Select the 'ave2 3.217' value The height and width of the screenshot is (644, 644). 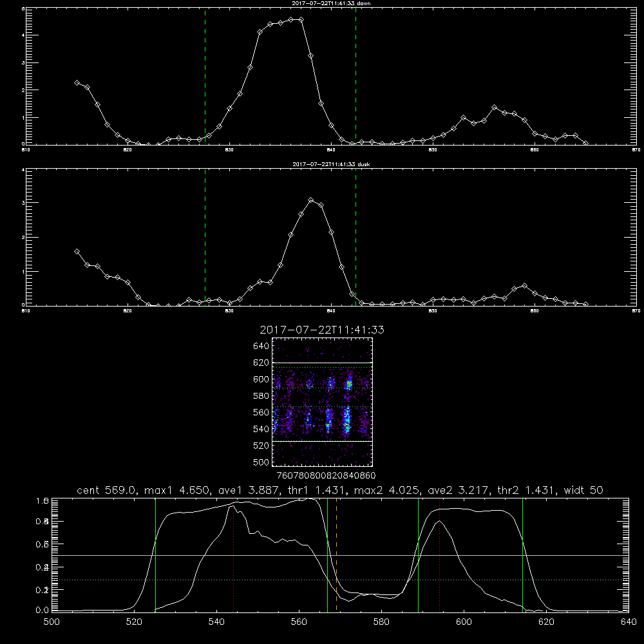[x=459, y=490]
